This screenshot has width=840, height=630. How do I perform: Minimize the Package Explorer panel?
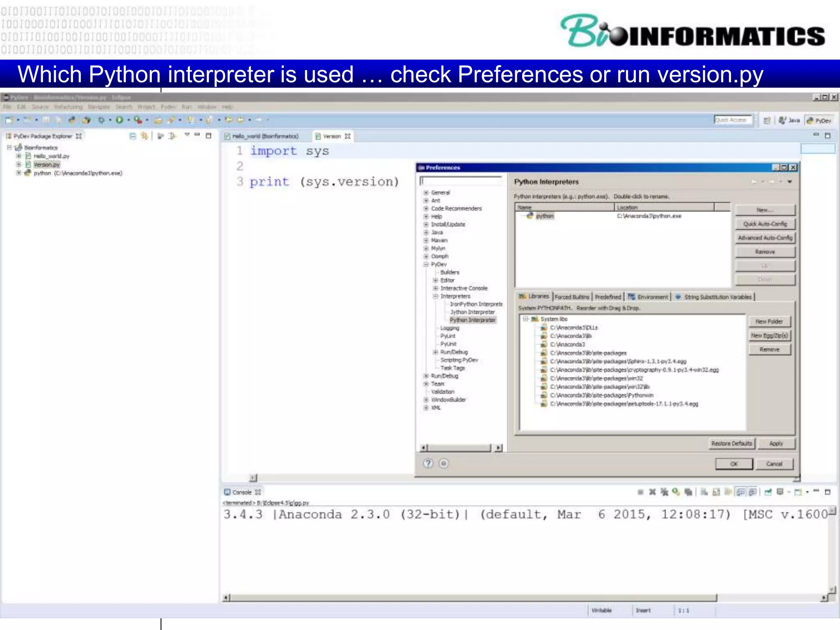[x=197, y=135]
